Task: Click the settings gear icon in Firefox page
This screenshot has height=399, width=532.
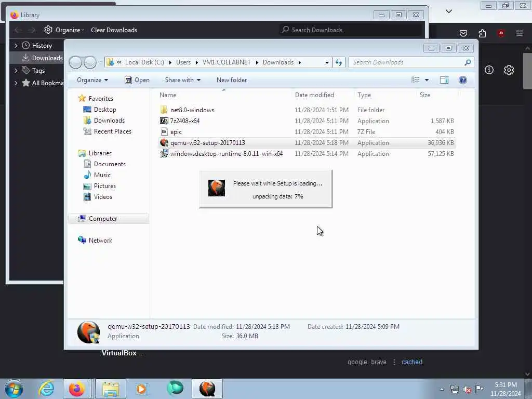Action: (x=509, y=70)
